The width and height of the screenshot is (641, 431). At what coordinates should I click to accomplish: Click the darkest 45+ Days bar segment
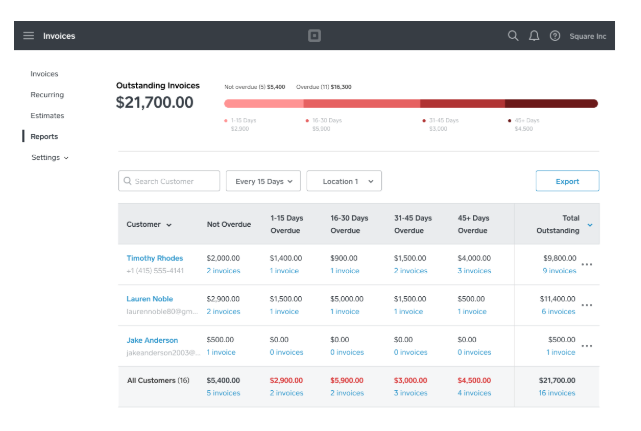551,103
